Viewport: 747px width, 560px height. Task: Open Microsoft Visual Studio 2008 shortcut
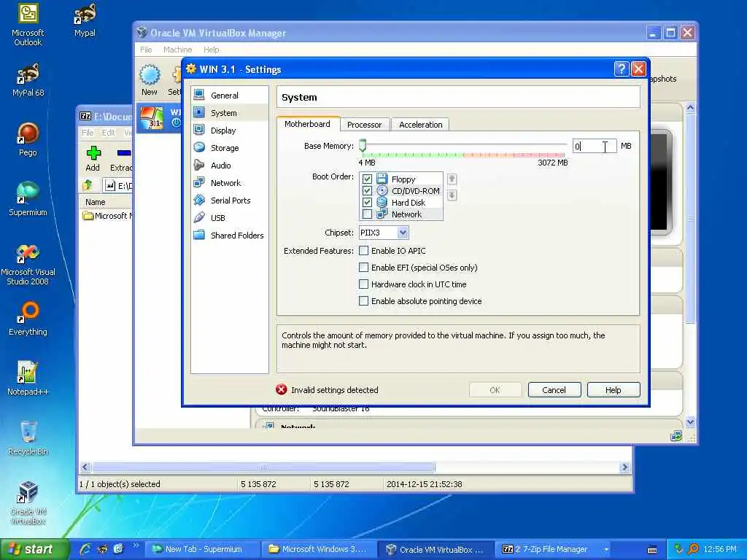28,264
